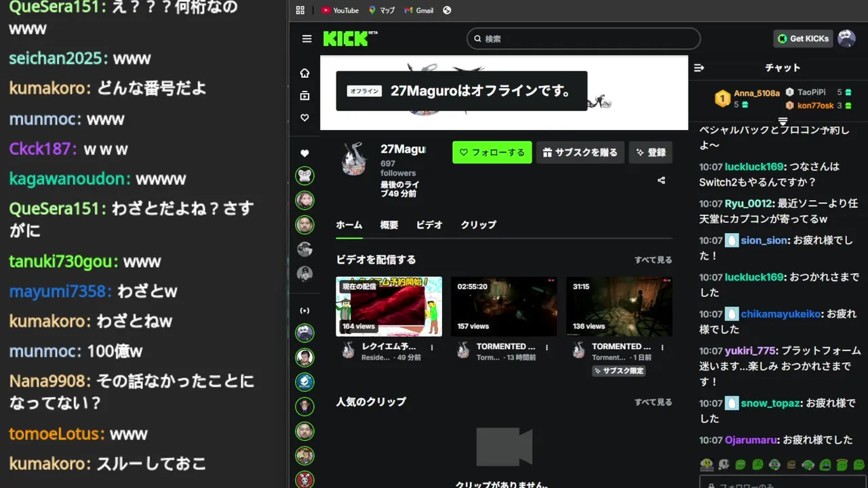Screen dimensions: 868x488
Task: Open the second followed channel avatar in sidebar
Action: tap(304, 200)
